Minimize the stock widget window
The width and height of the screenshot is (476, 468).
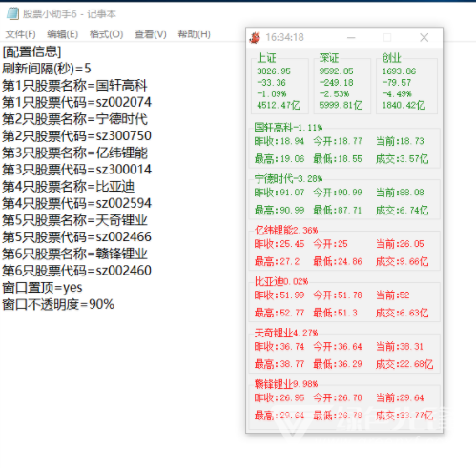point(351,38)
